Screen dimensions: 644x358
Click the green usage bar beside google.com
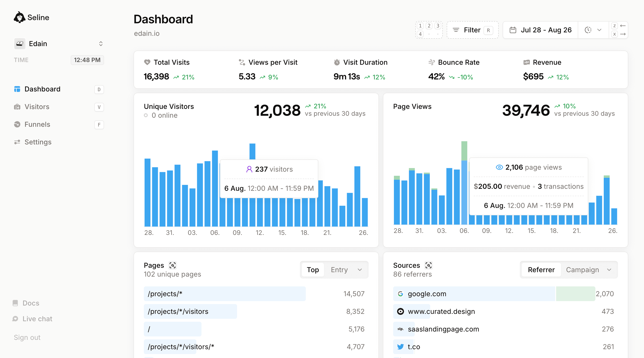coord(574,294)
